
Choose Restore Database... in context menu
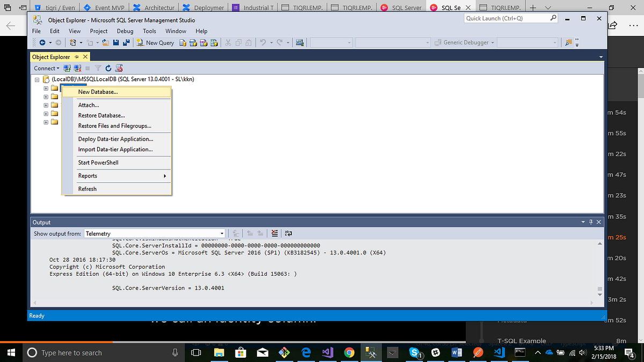116,115
